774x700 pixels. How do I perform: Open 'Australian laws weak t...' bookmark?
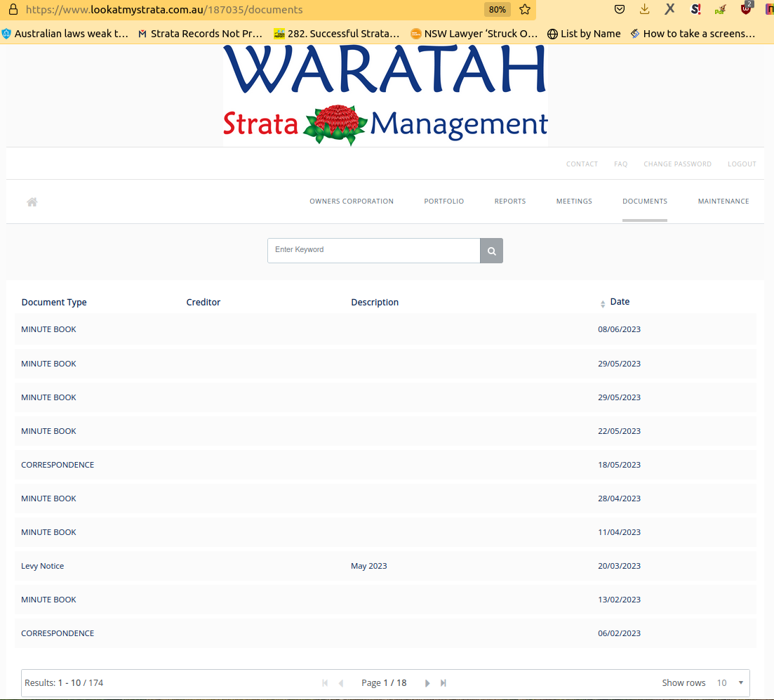tap(65, 34)
